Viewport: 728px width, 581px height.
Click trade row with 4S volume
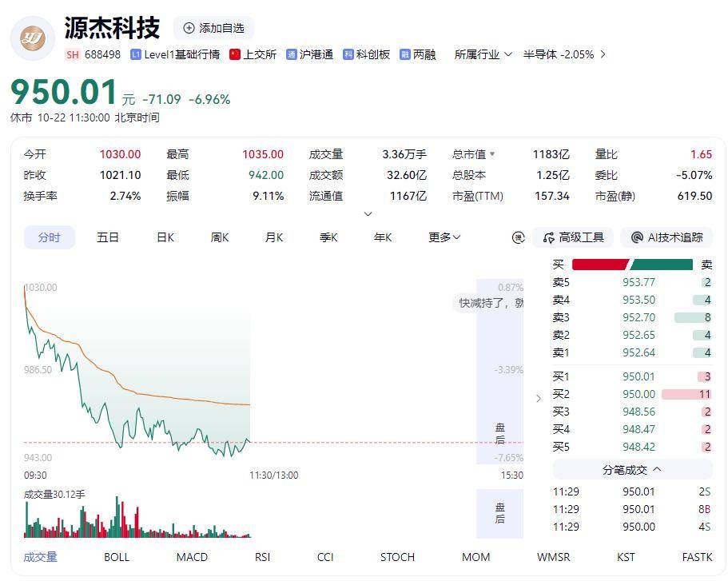(632, 527)
